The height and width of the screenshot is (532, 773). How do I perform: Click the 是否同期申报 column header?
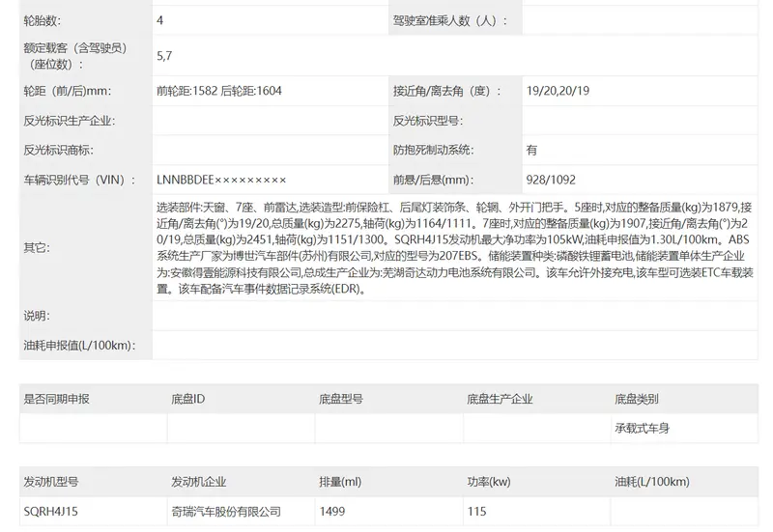coord(56,399)
